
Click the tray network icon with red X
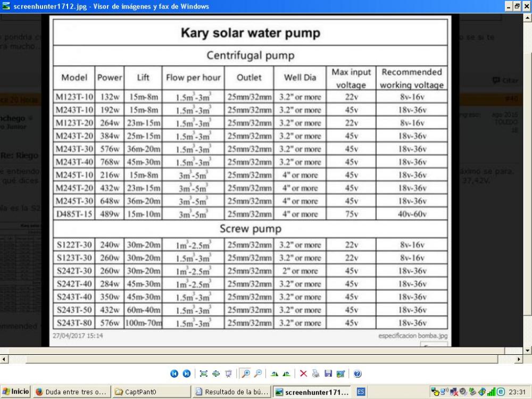pos(454,392)
